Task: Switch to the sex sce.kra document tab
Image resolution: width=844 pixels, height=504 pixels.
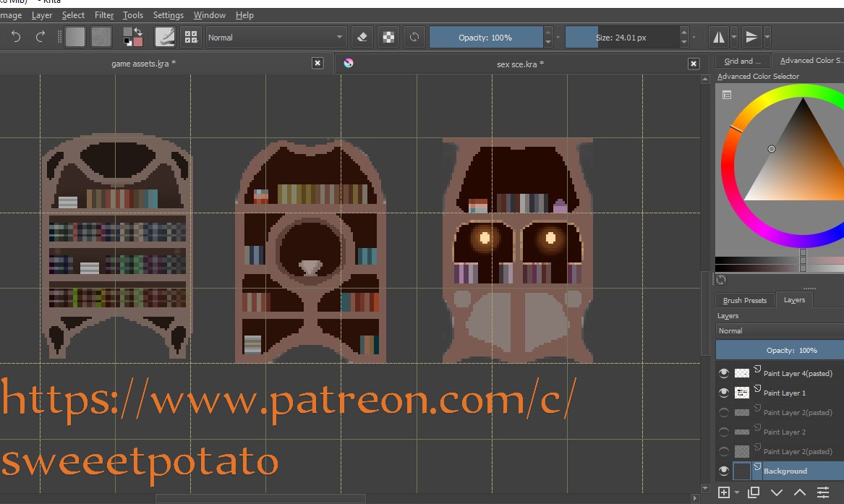Action: [520, 64]
